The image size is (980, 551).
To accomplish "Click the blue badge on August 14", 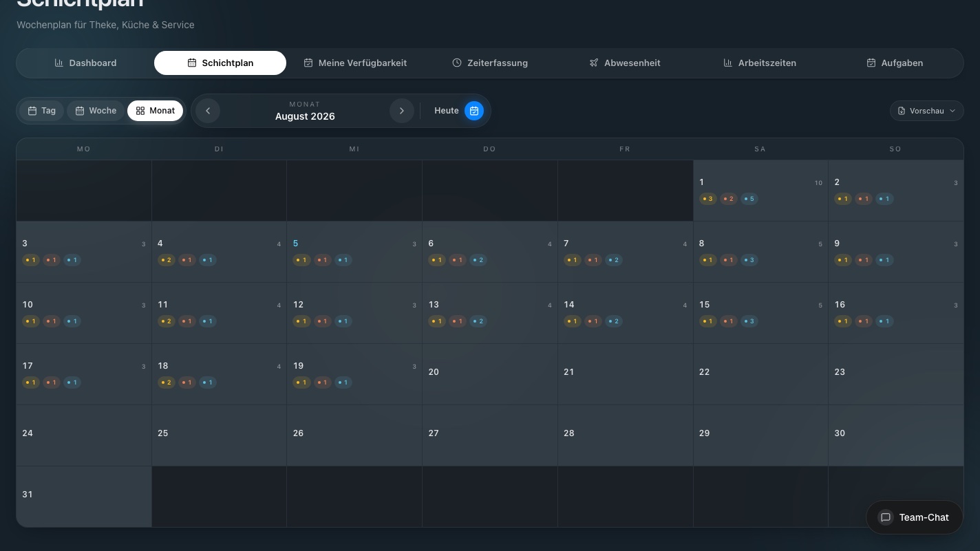I will pos(613,321).
